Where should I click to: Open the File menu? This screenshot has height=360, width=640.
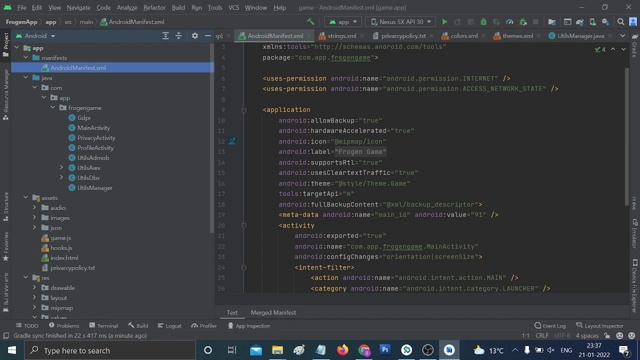coord(22,8)
